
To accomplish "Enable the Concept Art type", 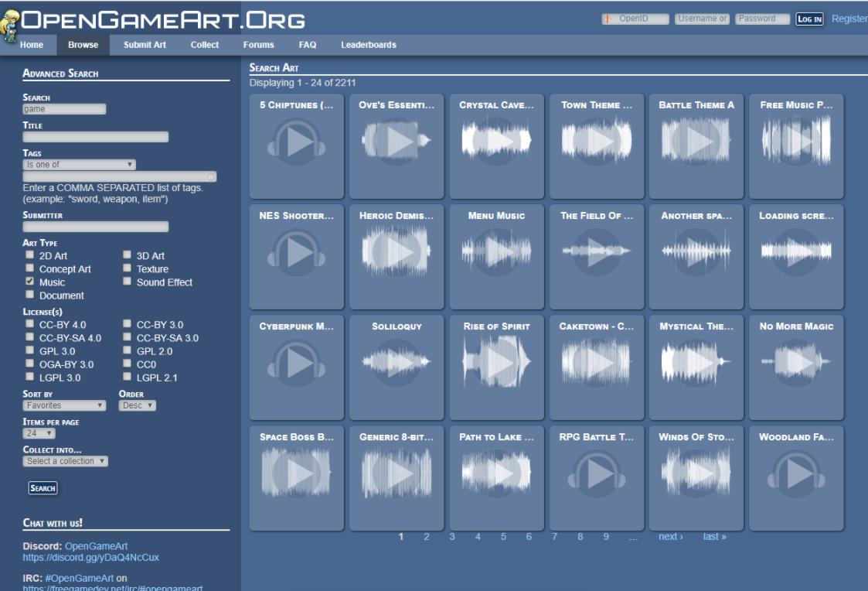I will point(30,268).
